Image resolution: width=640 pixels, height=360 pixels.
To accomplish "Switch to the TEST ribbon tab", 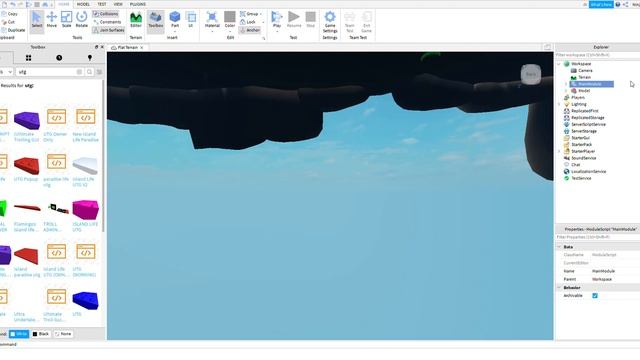I will coord(102,4).
